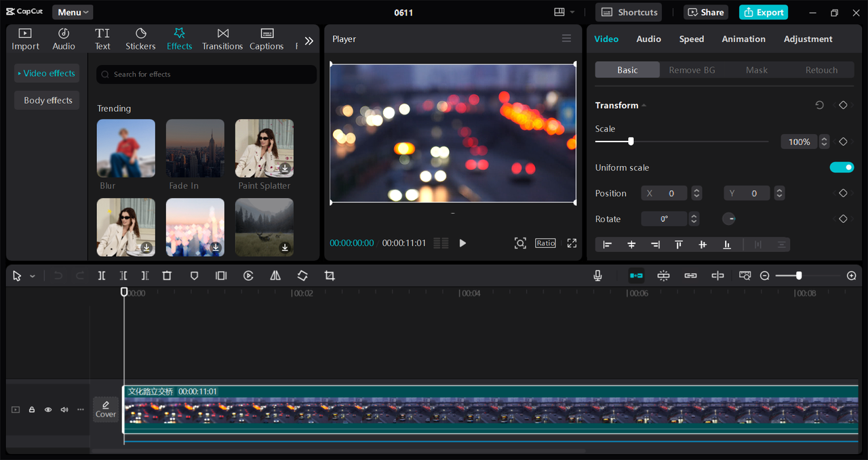This screenshot has height=460, width=868.
Task: Adjust the timeline zoom slider
Action: point(799,276)
